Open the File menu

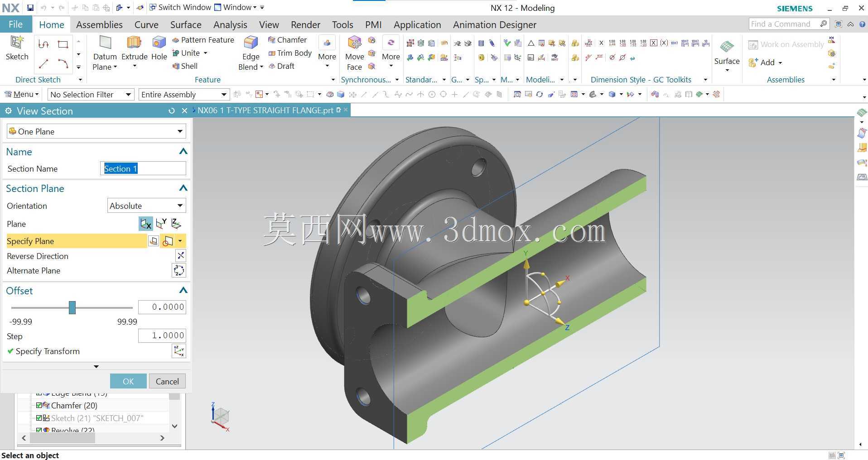pos(15,24)
